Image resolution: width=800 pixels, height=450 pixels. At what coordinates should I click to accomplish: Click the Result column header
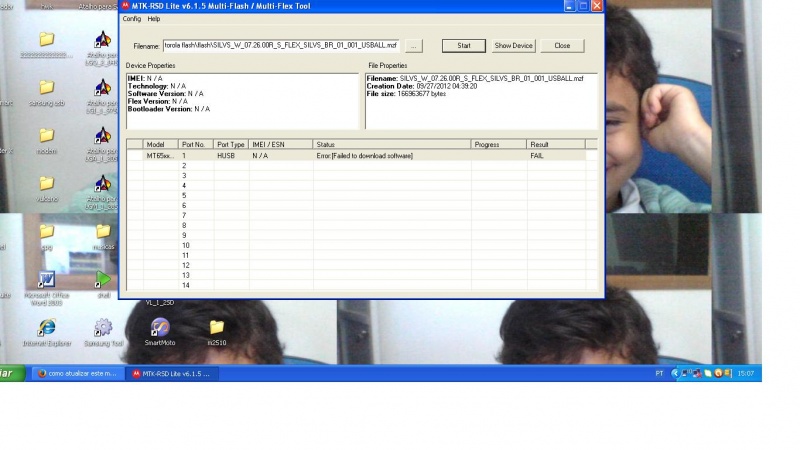(556, 144)
